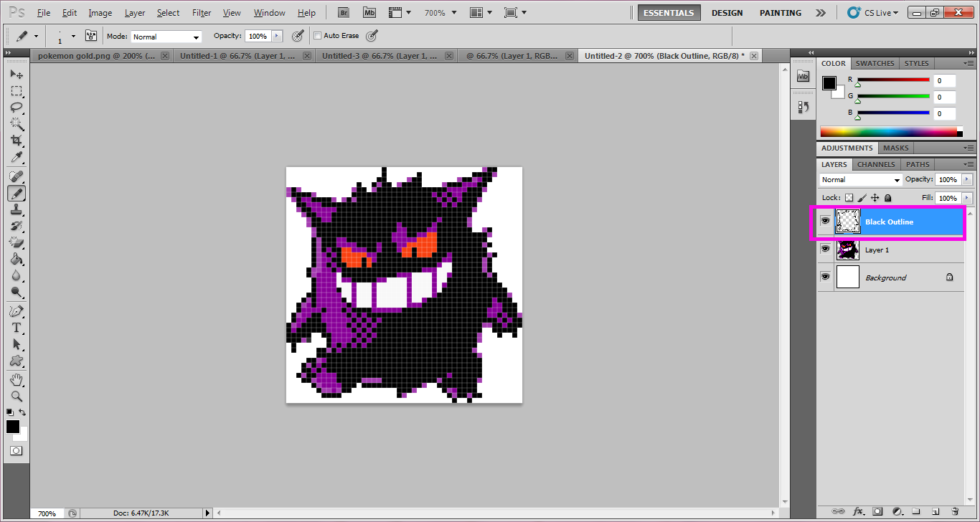This screenshot has height=522, width=980.
Task: Create a new layer group folder
Action: pos(916,511)
